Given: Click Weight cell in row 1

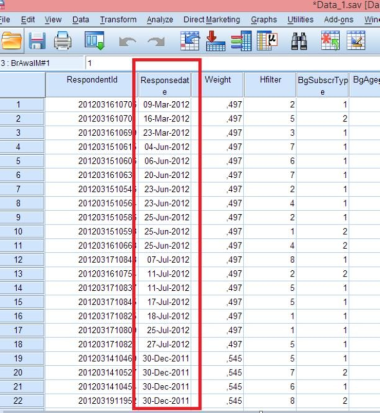Looking at the screenshot, I should click(218, 104).
